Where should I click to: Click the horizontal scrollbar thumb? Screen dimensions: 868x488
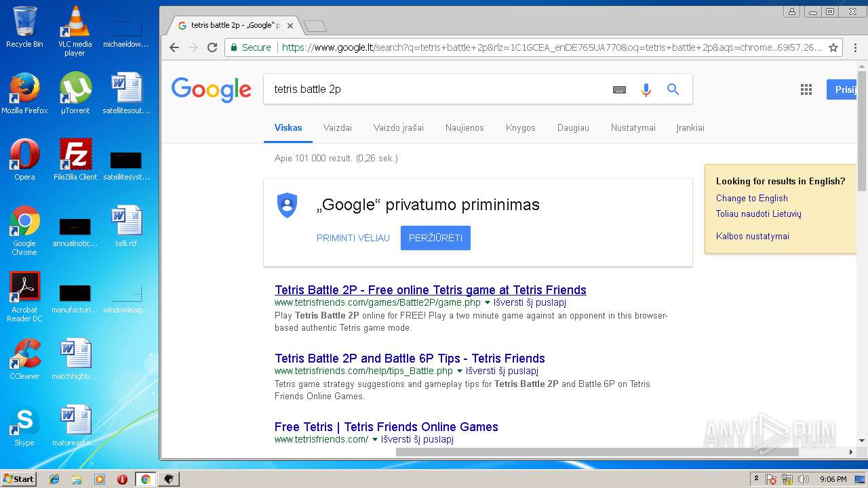597,452
